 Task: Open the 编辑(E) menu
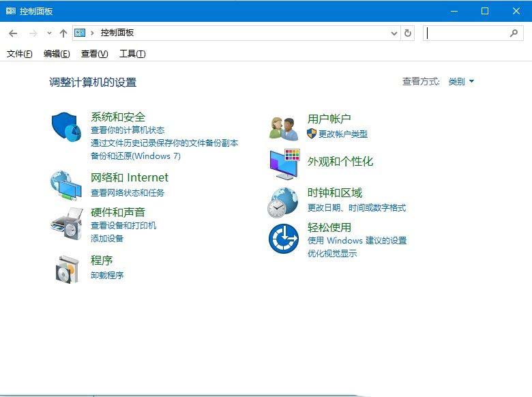[57, 54]
